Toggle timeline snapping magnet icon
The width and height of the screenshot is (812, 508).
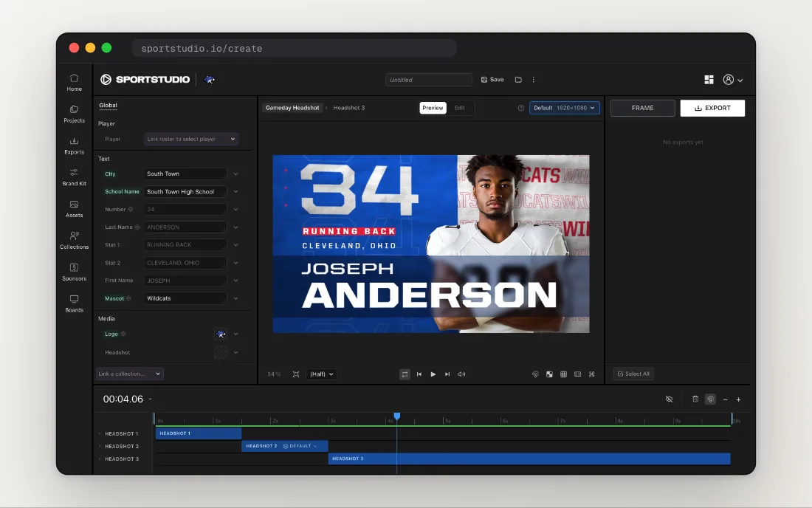tap(710, 399)
